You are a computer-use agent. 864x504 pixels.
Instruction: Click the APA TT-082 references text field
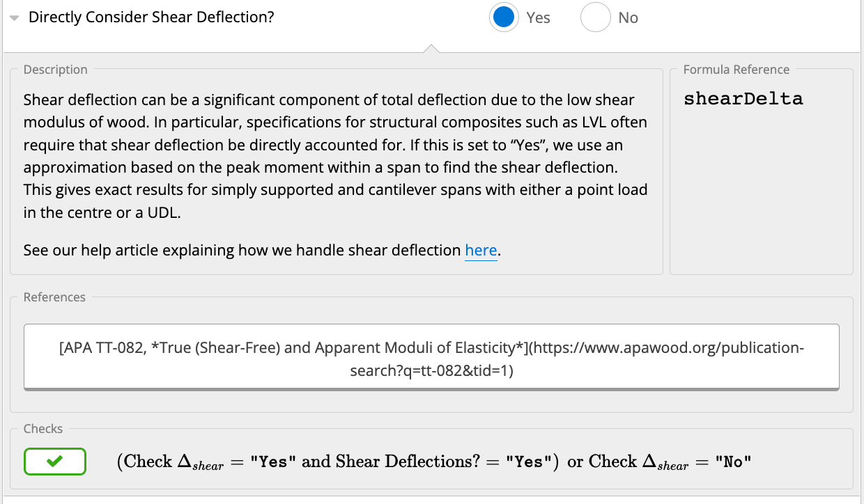[431, 356]
